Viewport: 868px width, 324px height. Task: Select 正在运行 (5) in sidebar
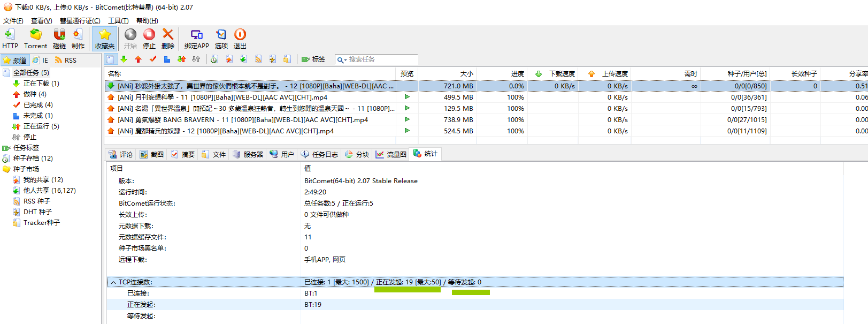[x=41, y=126]
